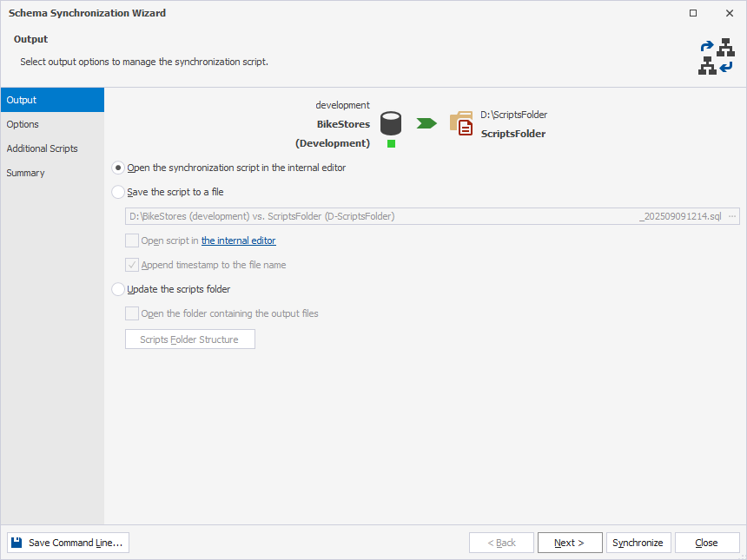Uncheck Append timestamp to the file name
The width and height of the screenshot is (747, 560).
pos(131,265)
